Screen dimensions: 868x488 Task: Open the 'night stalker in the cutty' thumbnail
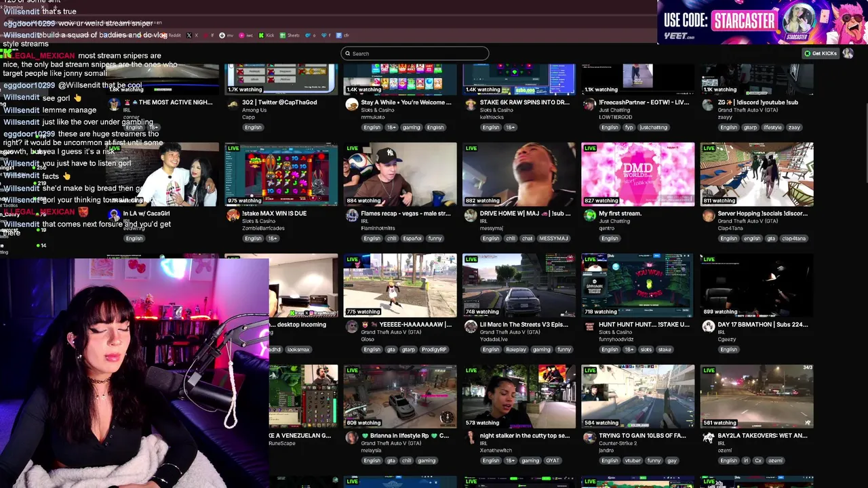[x=519, y=396]
